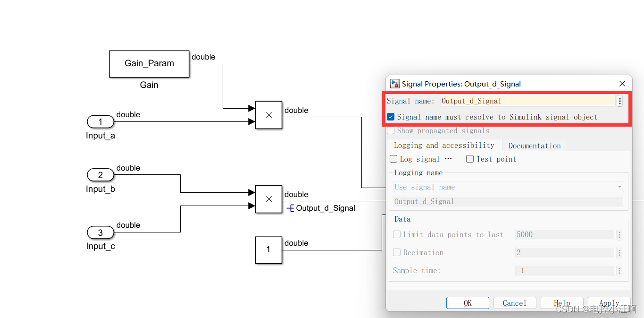The width and height of the screenshot is (644, 318).
Task: Enable the Test point checkbox
Action: click(469, 159)
